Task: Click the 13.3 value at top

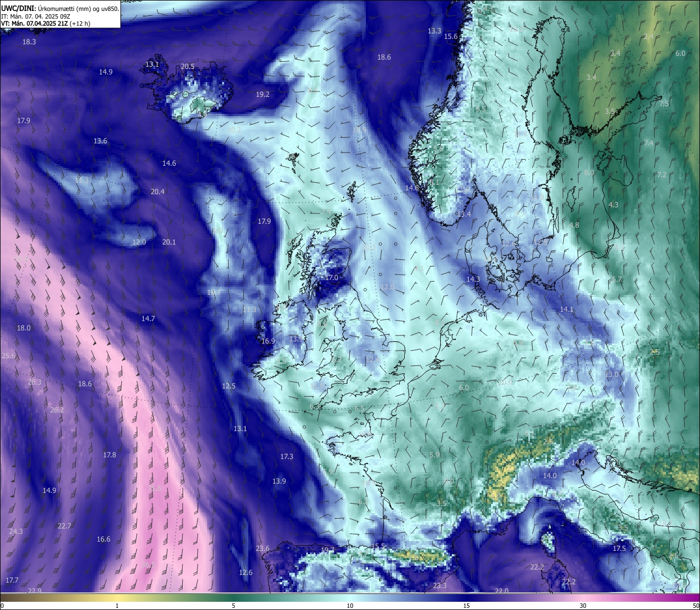Action: click(x=434, y=31)
